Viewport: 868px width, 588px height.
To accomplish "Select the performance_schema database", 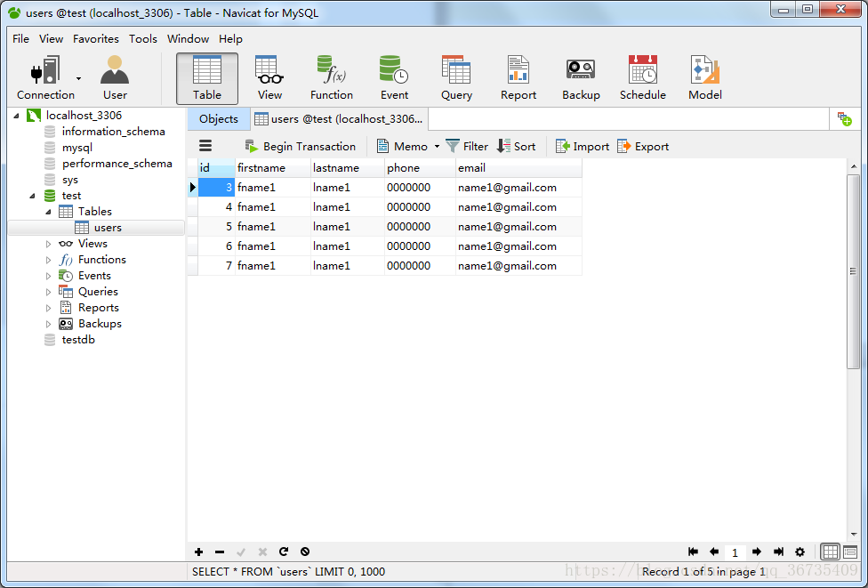I will 108,164.
